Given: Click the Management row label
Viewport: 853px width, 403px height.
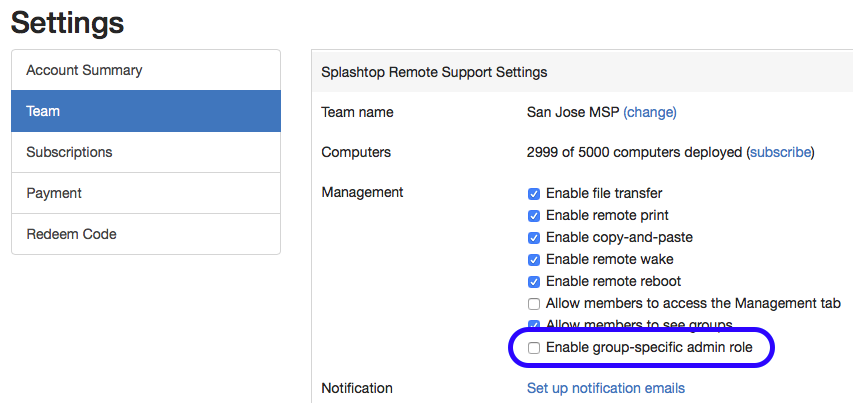Looking at the screenshot, I should [362, 193].
